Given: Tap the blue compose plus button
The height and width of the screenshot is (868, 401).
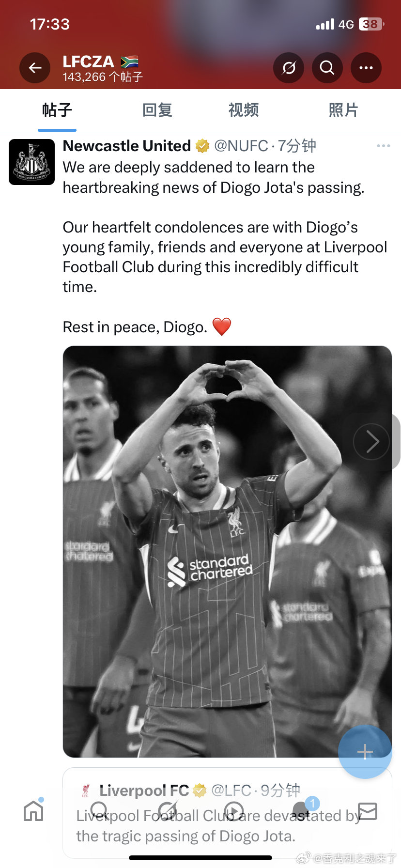Looking at the screenshot, I should [x=365, y=751].
